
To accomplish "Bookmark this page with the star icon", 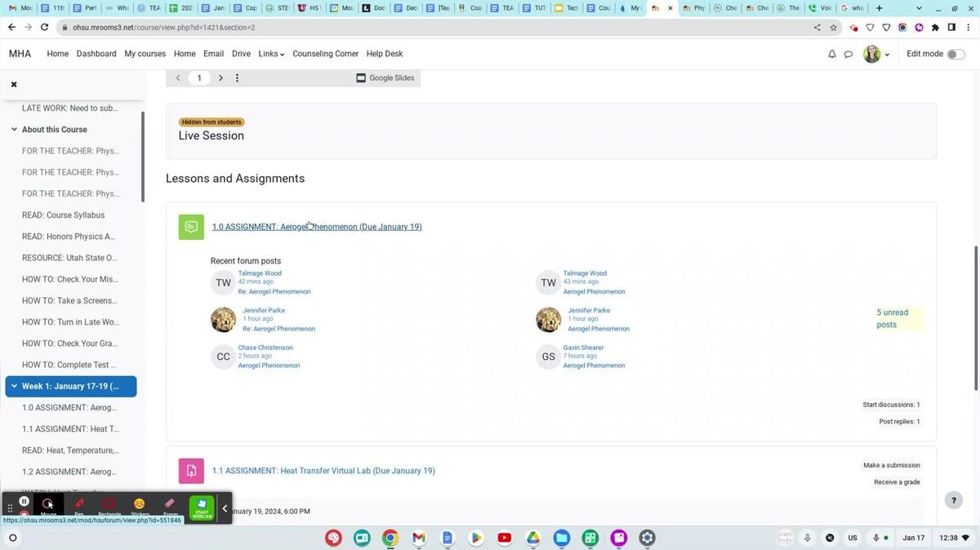I will click(x=833, y=27).
